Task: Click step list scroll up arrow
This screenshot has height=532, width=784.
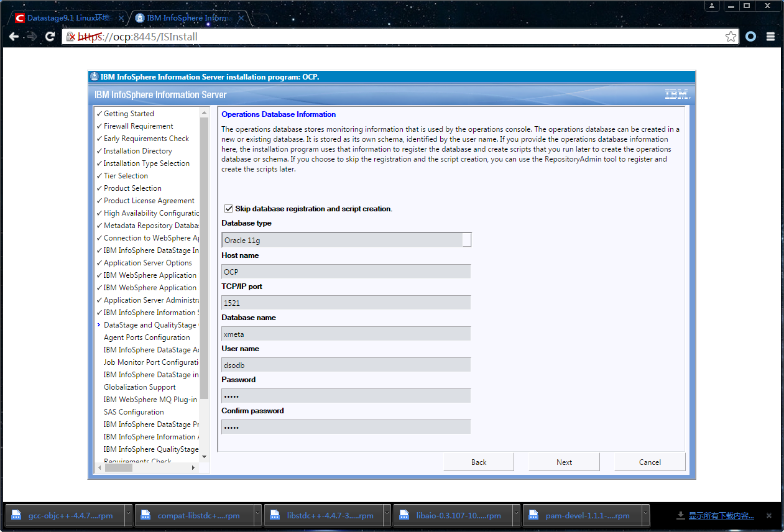Action: pos(205,112)
